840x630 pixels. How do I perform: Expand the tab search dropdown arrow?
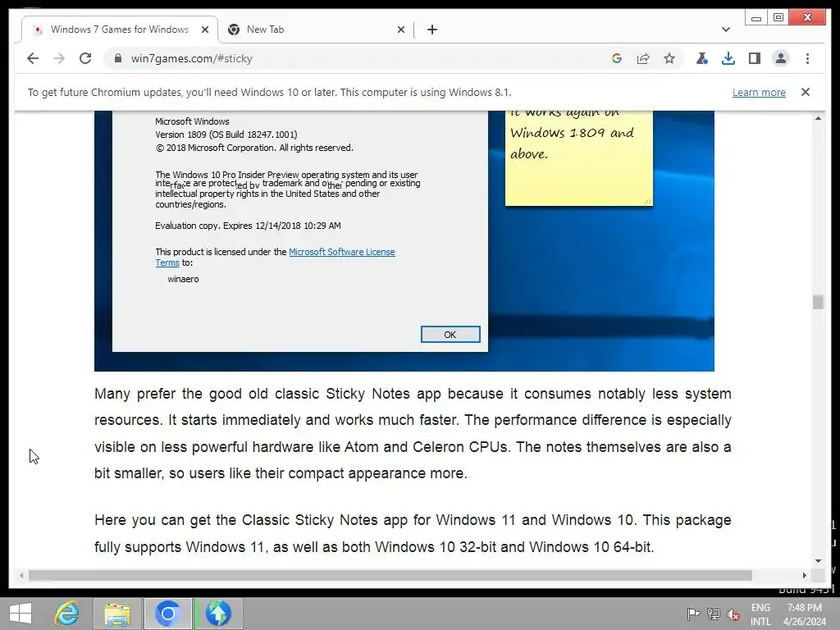(x=726, y=30)
